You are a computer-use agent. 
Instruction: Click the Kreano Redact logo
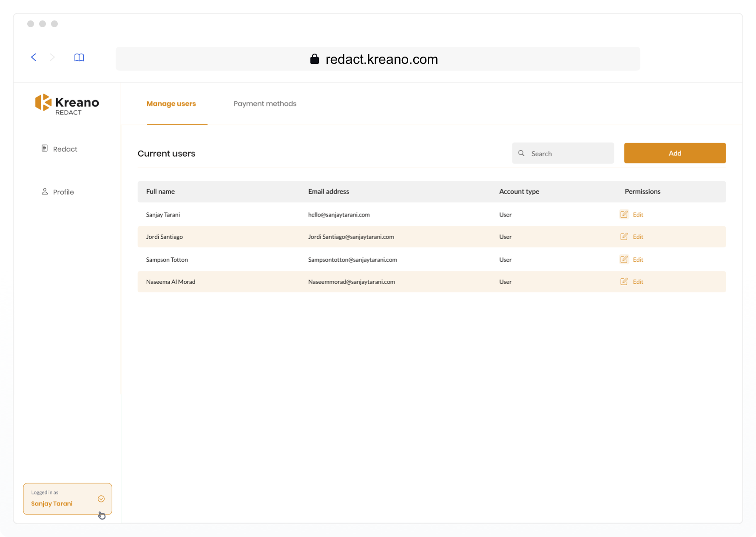pyautogui.click(x=67, y=104)
